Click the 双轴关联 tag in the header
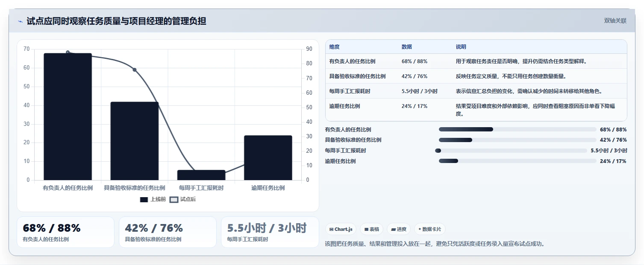Image resolution: width=644 pixels, height=265 pixels. point(615,21)
